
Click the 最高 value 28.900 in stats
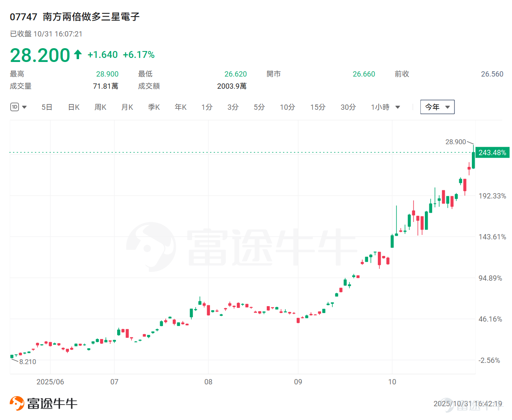[x=107, y=74]
